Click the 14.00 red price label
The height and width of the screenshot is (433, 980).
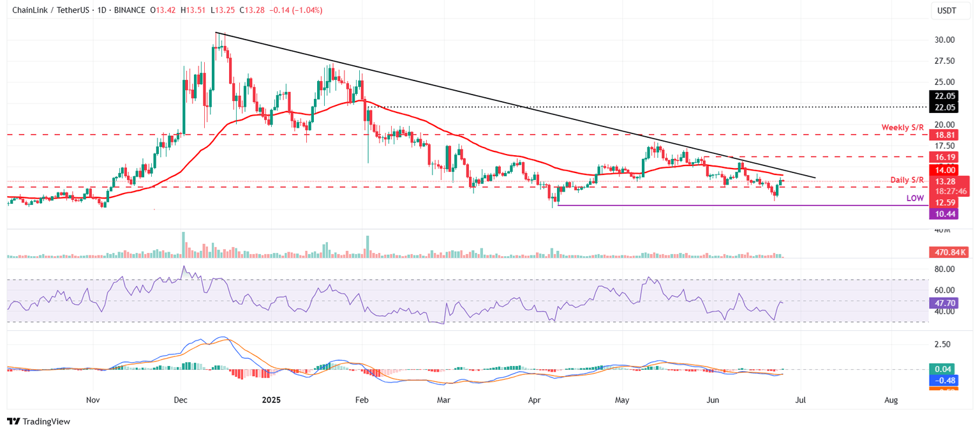945,170
